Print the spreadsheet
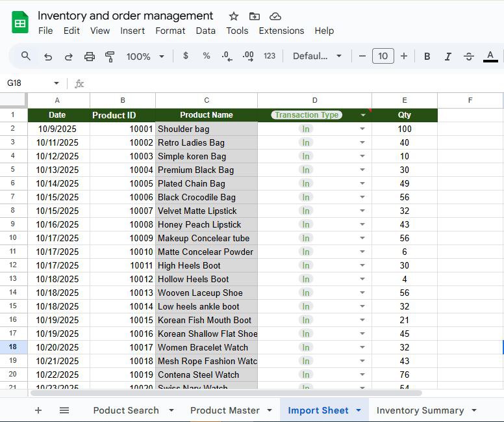Image resolution: width=504 pixels, height=422 pixels. pos(90,57)
